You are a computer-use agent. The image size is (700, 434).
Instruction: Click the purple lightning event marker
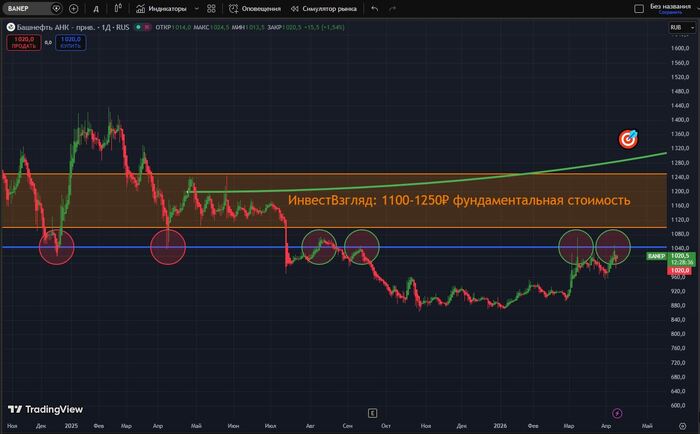point(617,413)
